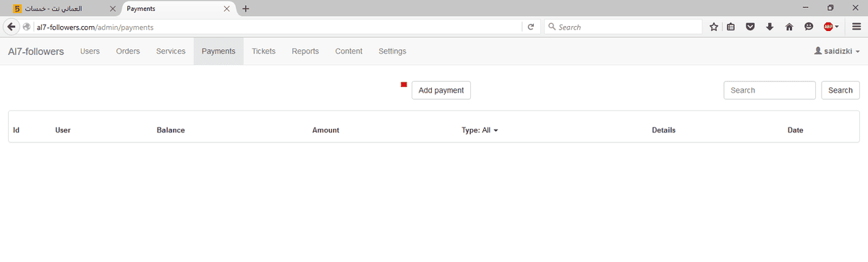The image size is (868, 262).
Task: Click the Id column header
Action: click(16, 130)
